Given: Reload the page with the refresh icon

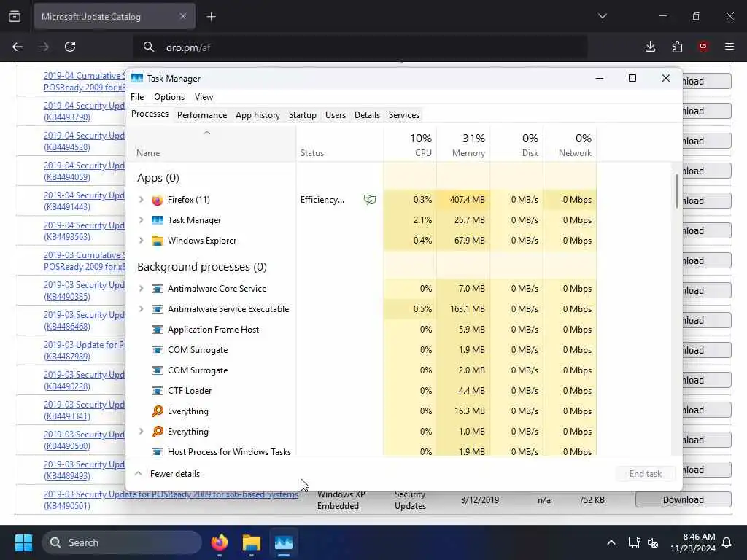Looking at the screenshot, I should (x=70, y=47).
